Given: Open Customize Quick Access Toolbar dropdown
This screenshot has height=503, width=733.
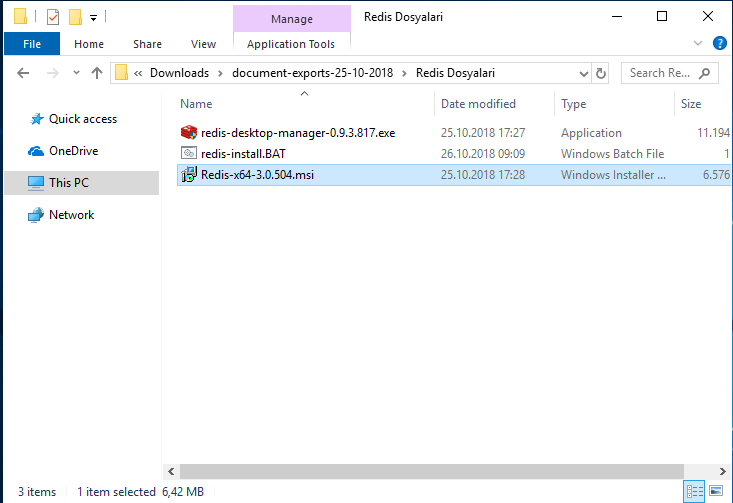Looking at the screenshot, I should coord(94,17).
